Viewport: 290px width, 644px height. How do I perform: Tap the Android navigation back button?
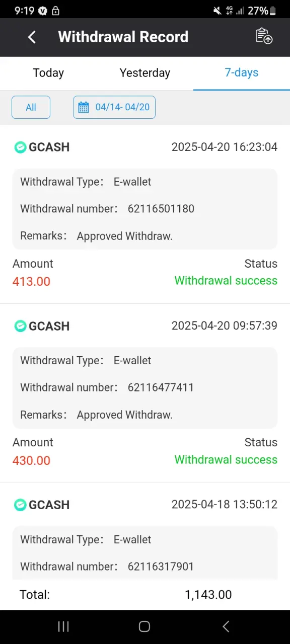pos(226,626)
